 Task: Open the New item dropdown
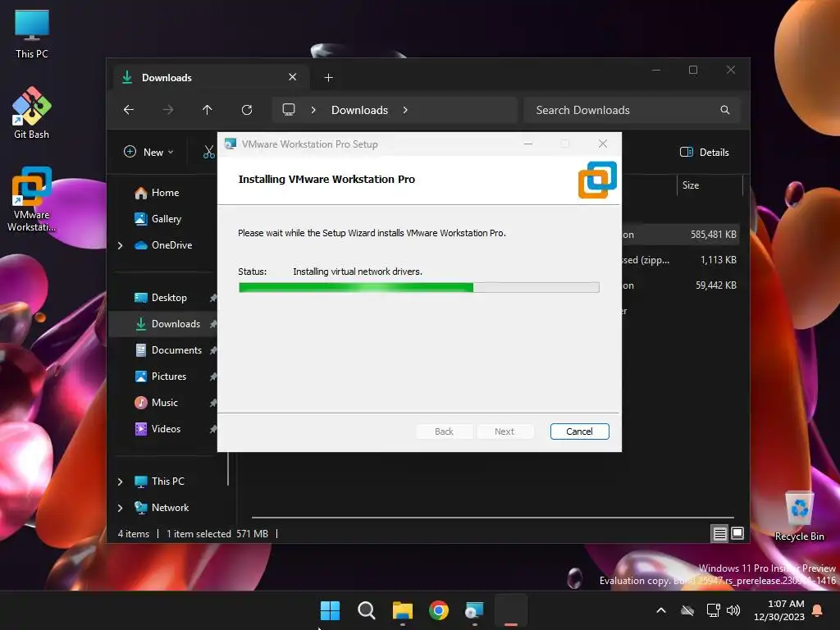(x=148, y=152)
